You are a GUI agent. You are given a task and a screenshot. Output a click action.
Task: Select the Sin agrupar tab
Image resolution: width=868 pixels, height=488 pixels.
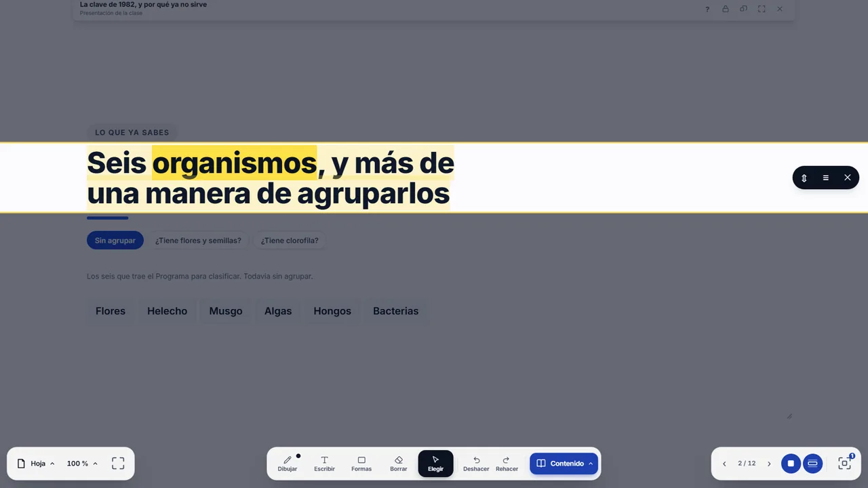pyautogui.click(x=115, y=241)
